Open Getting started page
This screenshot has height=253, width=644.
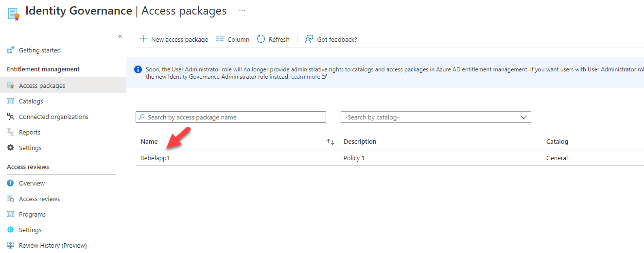click(40, 50)
